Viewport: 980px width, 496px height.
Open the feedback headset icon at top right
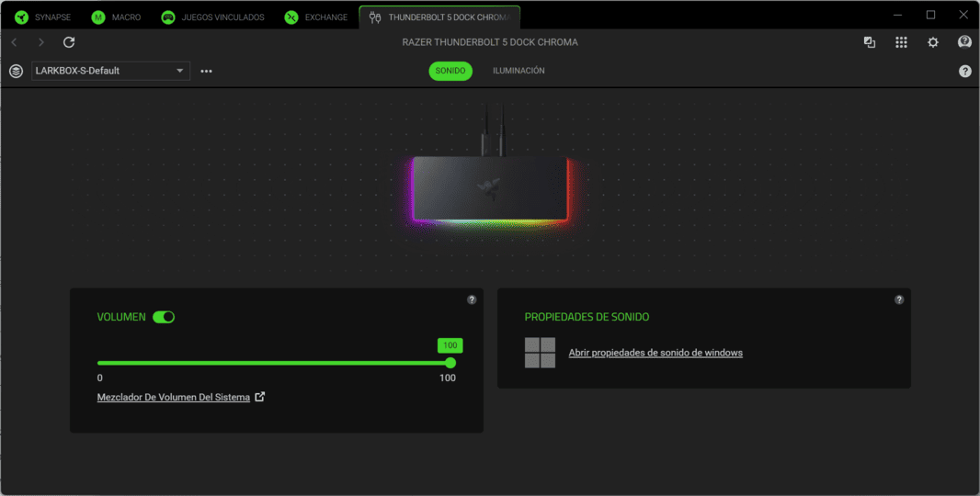[x=964, y=42]
